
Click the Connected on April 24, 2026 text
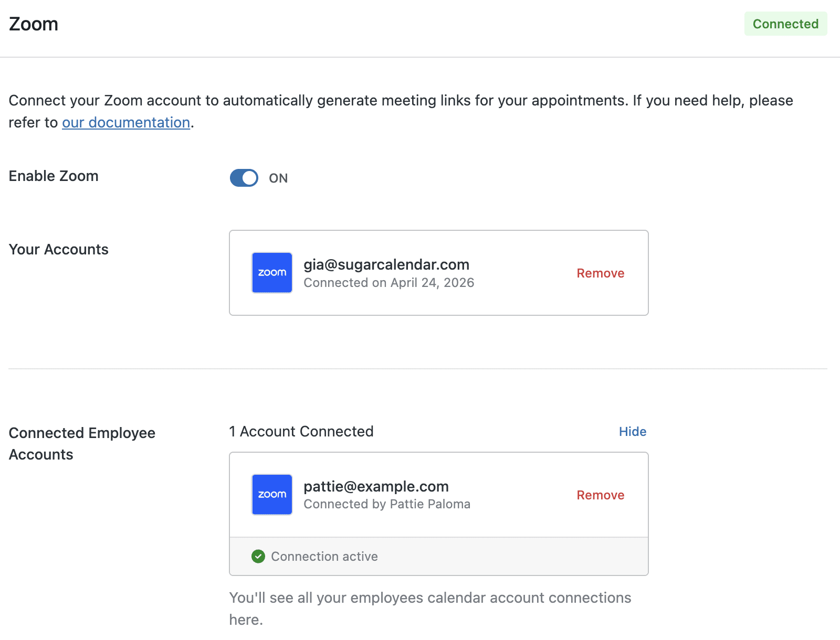389,283
